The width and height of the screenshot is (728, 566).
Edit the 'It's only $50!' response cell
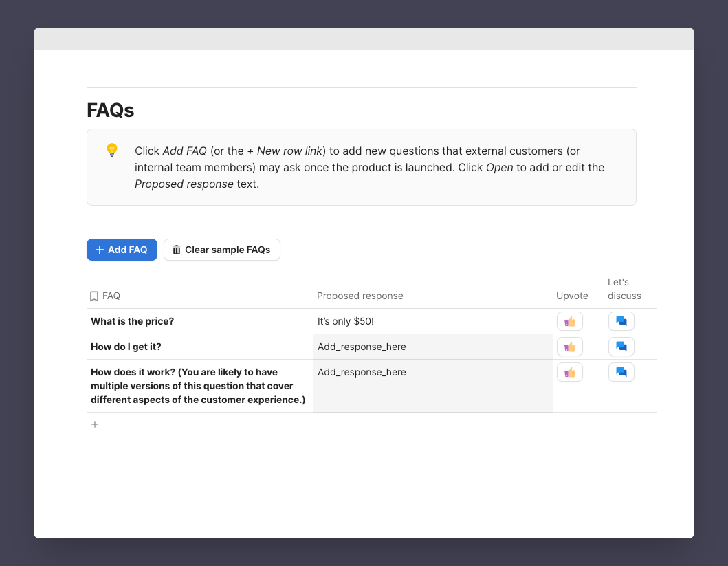point(345,321)
